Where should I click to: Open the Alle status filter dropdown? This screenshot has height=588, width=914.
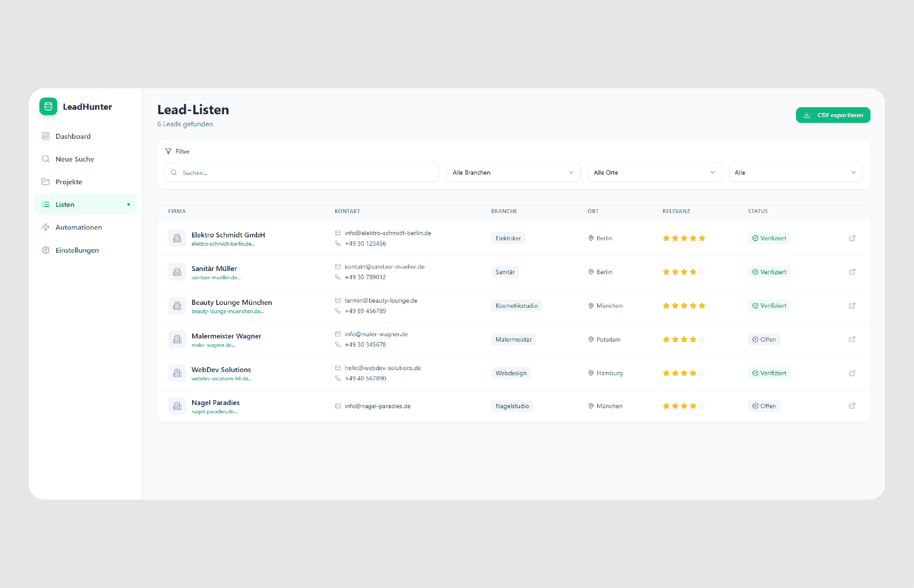pyautogui.click(x=795, y=172)
